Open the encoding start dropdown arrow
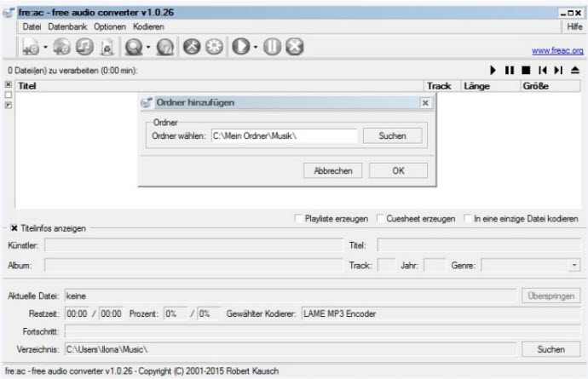This screenshot has height=379, width=588. pos(256,47)
